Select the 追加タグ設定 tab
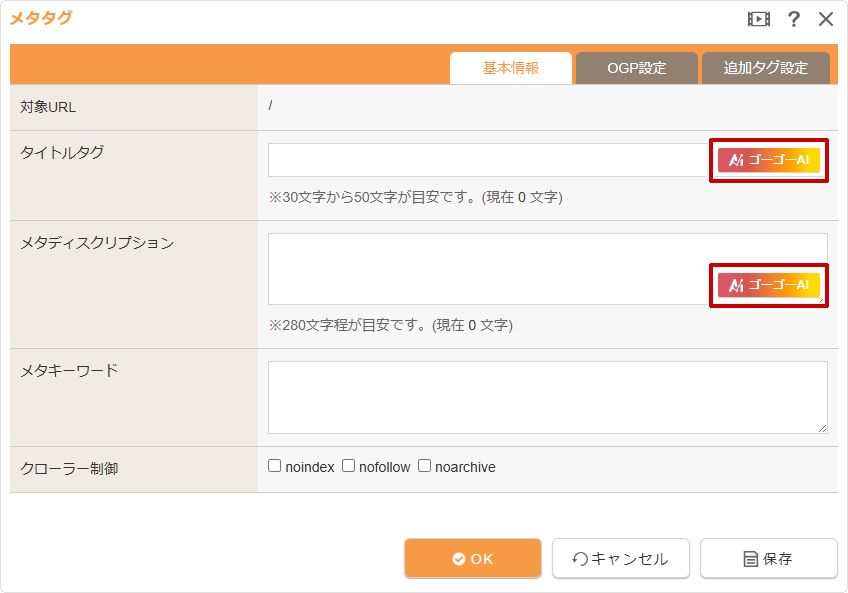848x593 pixels. (x=765, y=68)
